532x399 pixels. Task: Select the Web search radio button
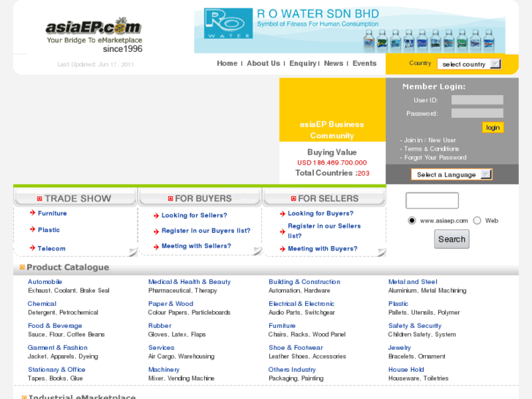tap(477, 220)
